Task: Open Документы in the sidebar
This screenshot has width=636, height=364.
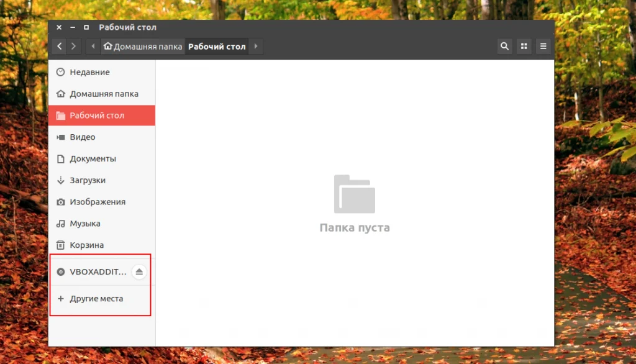Action: click(x=102, y=158)
